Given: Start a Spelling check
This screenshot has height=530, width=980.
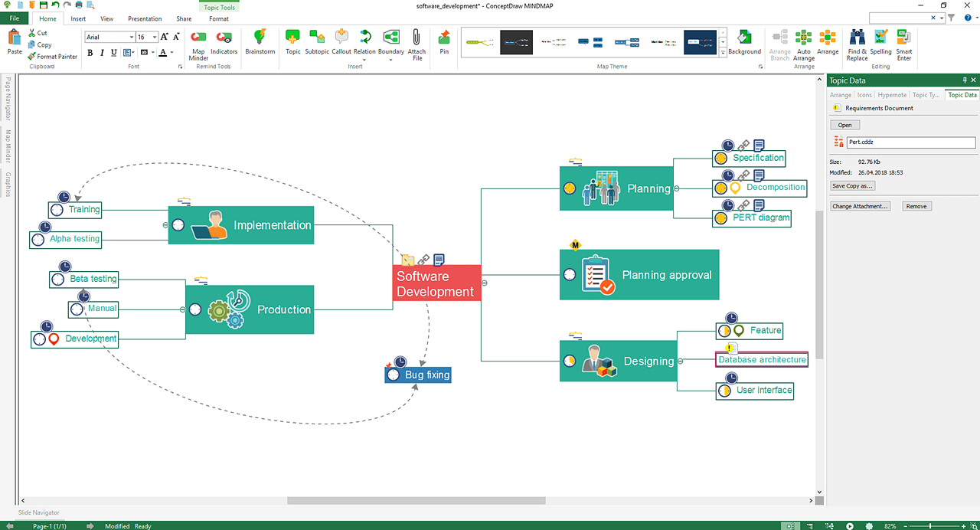Looking at the screenshot, I should 880,42.
